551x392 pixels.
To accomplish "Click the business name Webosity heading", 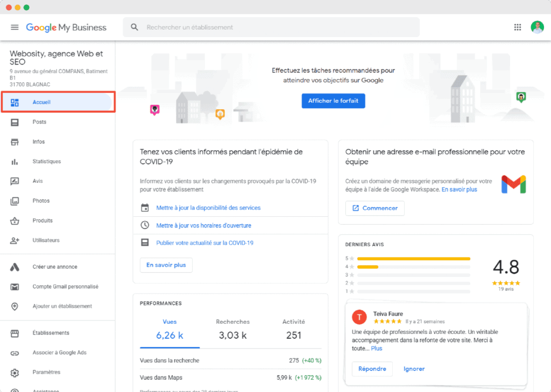I will tap(56, 58).
